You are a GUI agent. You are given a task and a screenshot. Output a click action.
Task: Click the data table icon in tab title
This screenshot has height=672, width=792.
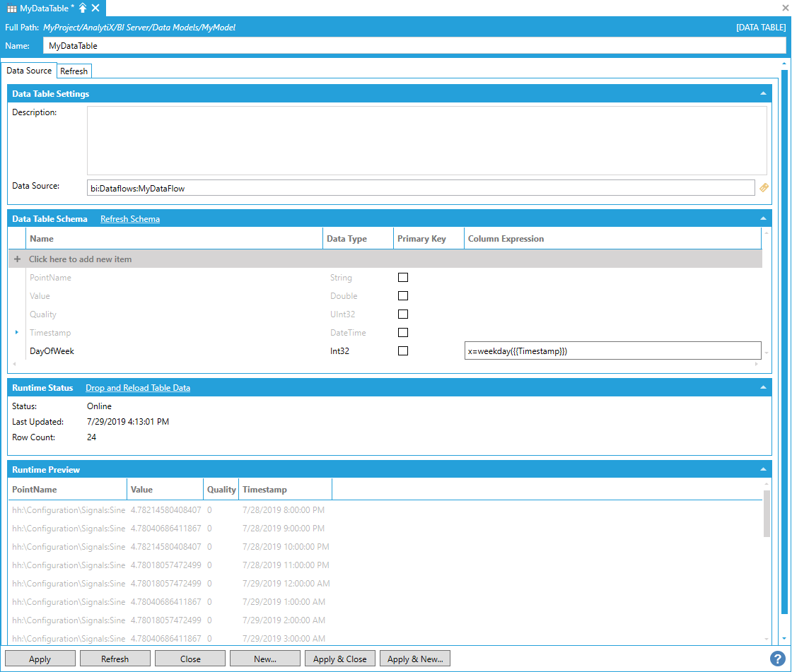(12, 8)
